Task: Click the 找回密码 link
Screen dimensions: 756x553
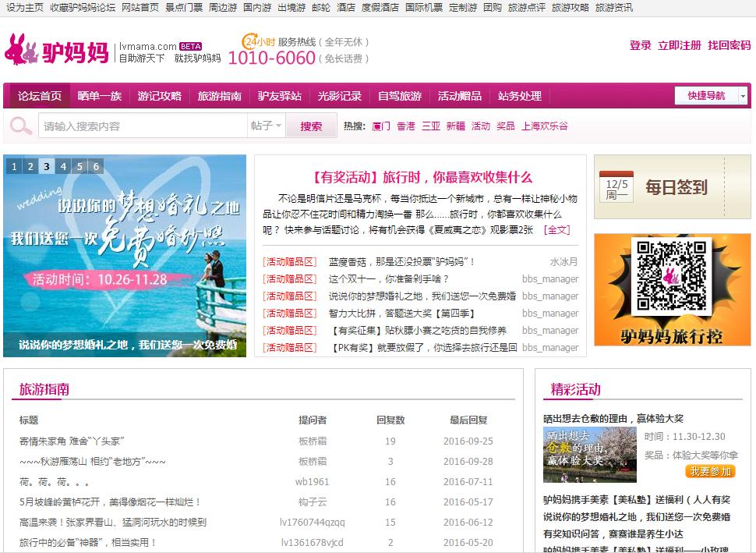Action: pos(729,45)
